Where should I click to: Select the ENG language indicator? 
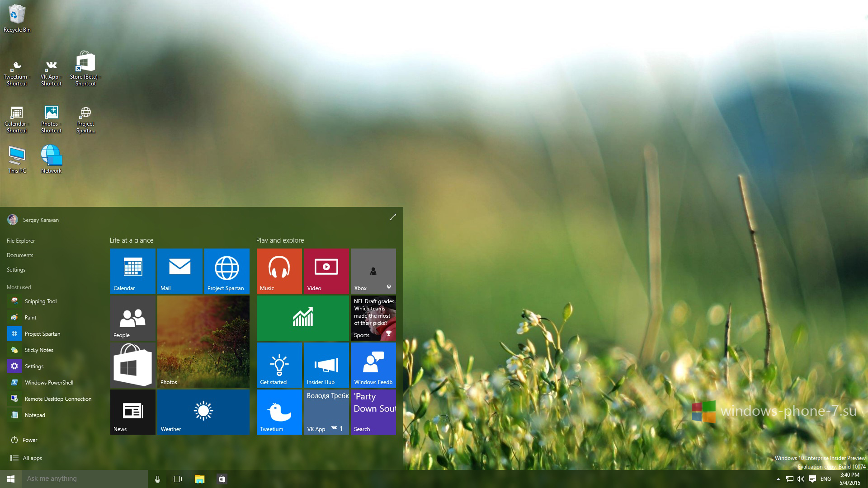tap(826, 479)
